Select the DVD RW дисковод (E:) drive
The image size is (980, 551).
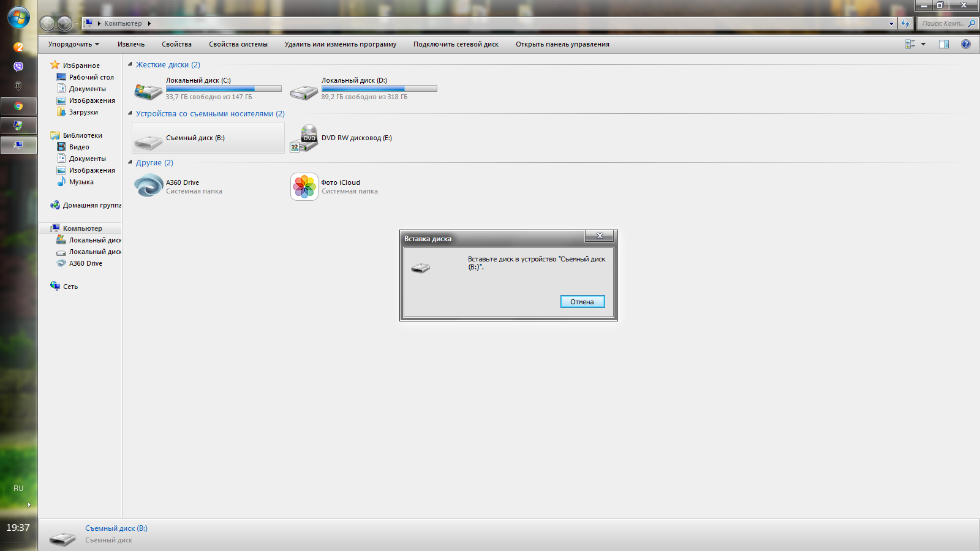[x=304, y=138]
